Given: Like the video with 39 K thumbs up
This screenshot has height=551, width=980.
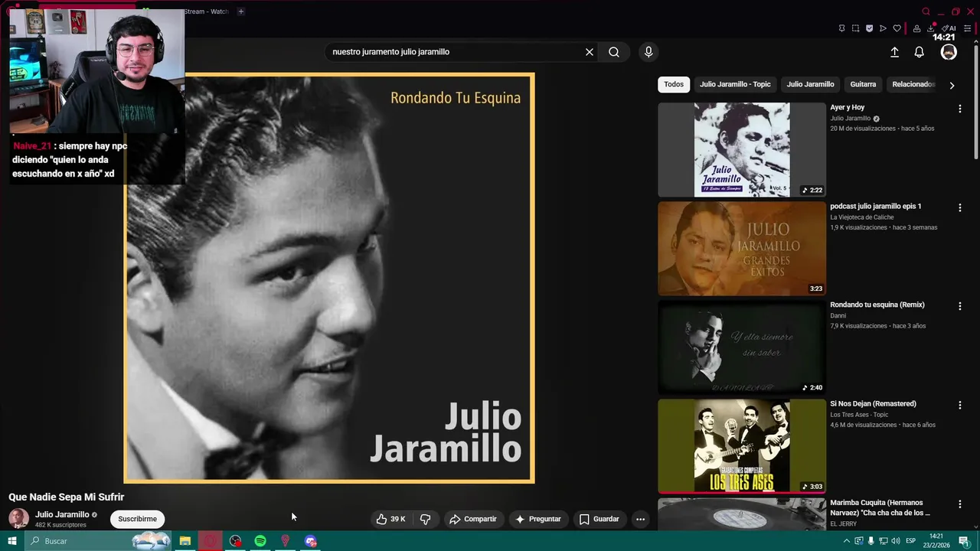Looking at the screenshot, I should point(390,519).
